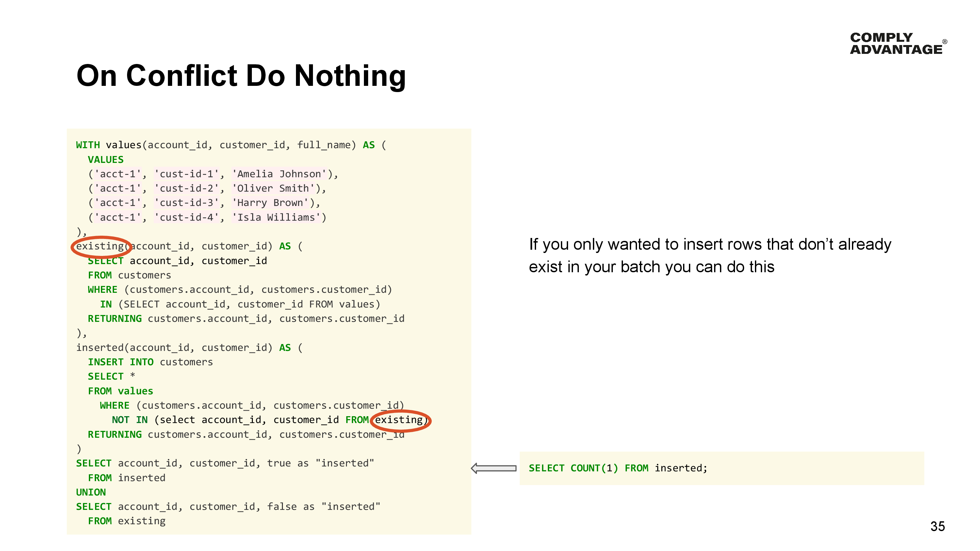Image resolution: width=980 pixels, height=551 pixels.
Task: Select the highlighted 'acct-1' value
Action: (x=117, y=173)
